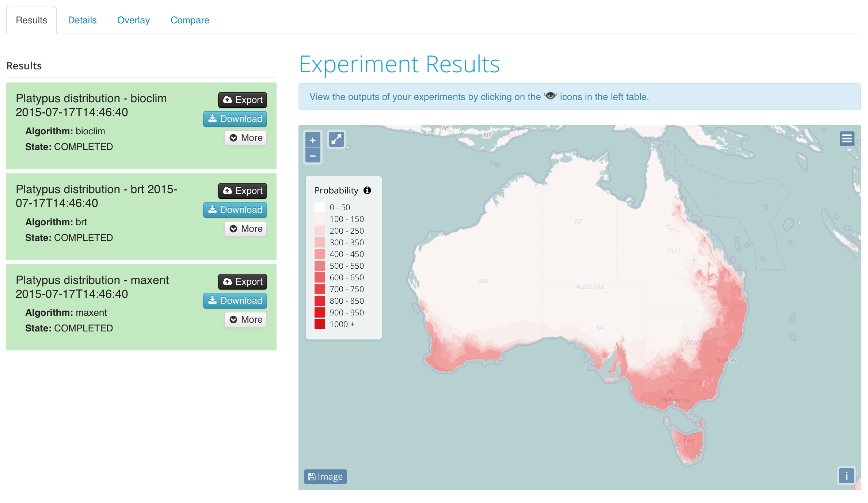
Task: Expand More options for bioclim result
Action: (x=245, y=138)
